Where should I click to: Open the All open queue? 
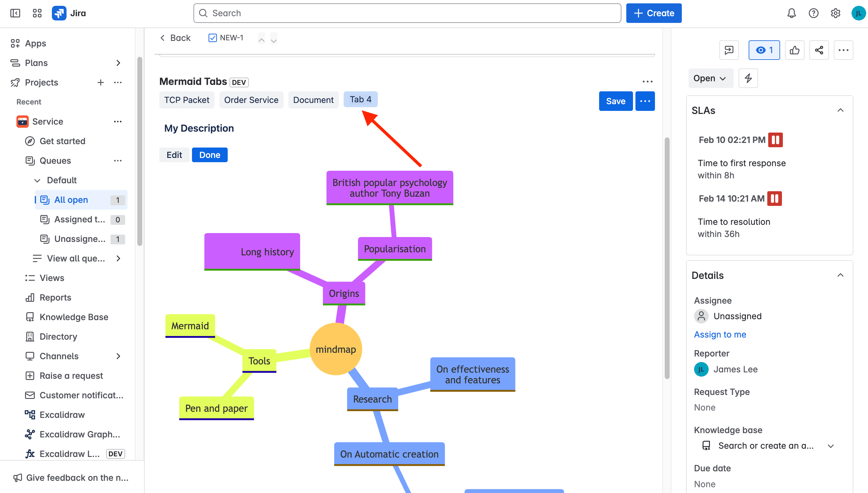click(x=81, y=200)
